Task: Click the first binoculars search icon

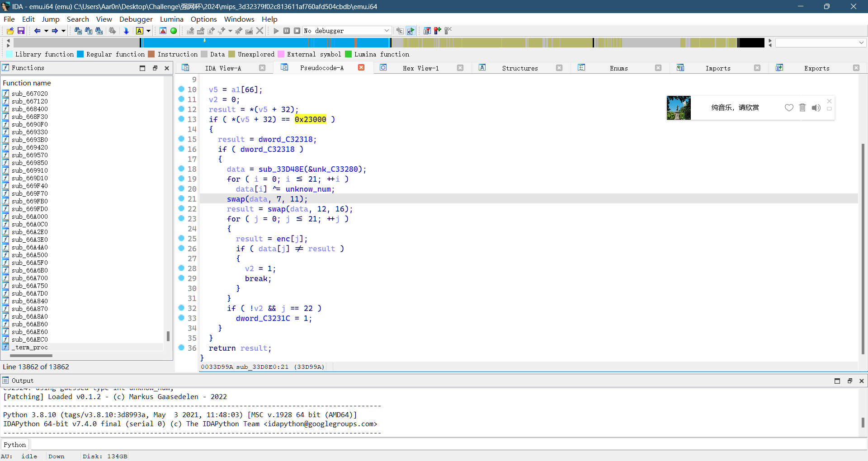Action: click(x=78, y=31)
